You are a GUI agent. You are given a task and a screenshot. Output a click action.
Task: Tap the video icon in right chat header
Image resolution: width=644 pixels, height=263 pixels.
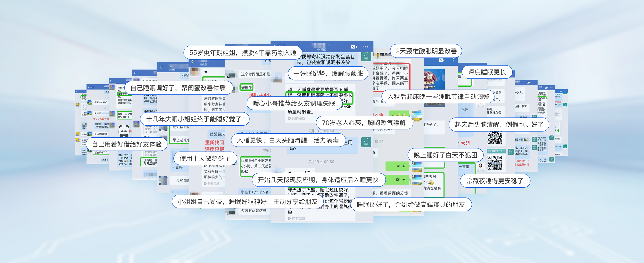click(x=442, y=60)
